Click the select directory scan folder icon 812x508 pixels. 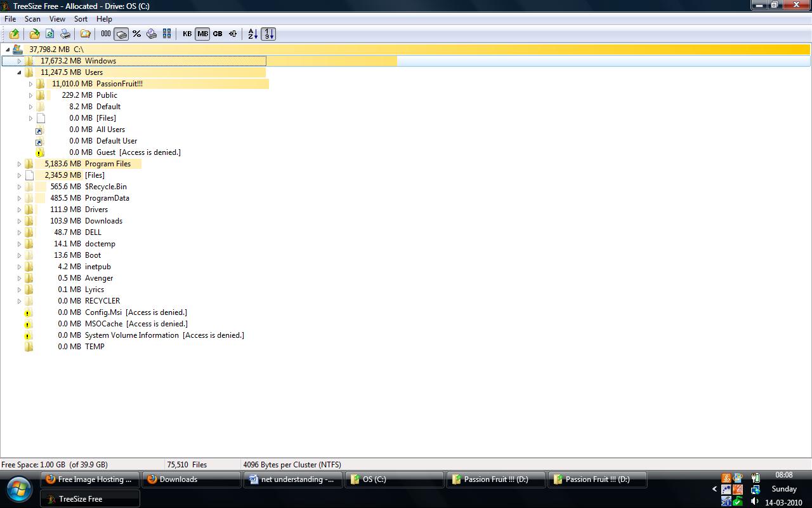click(x=34, y=34)
